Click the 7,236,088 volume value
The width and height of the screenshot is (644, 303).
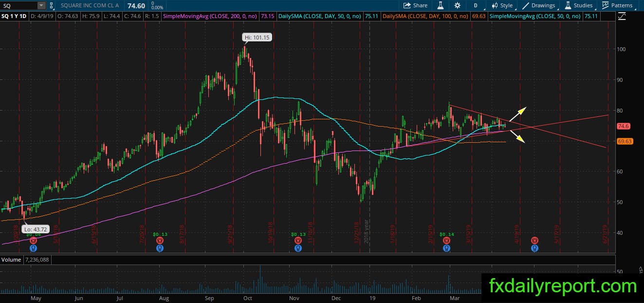[37, 260]
